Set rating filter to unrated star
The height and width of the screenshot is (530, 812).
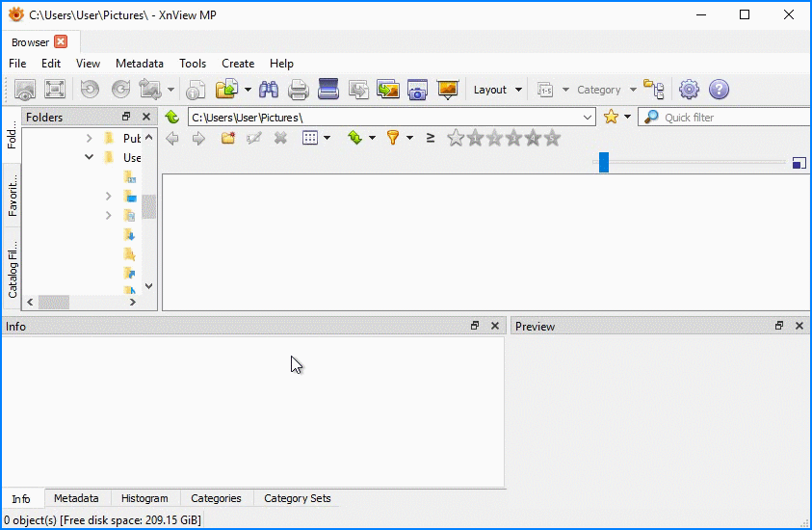[456, 138]
